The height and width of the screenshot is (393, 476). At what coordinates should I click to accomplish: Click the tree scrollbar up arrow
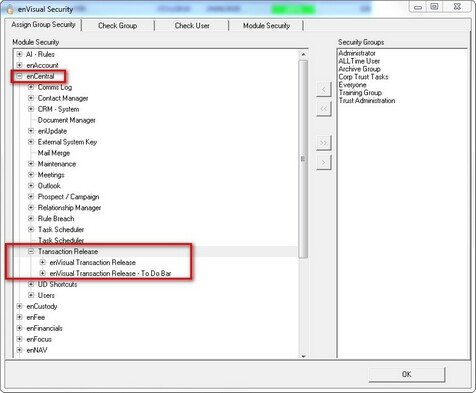click(x=303, y=54)
